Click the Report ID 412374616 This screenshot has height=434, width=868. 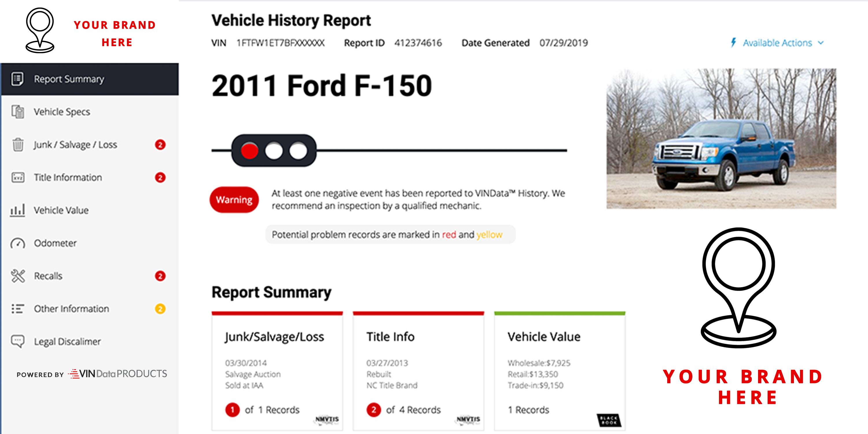click(418, 43)
